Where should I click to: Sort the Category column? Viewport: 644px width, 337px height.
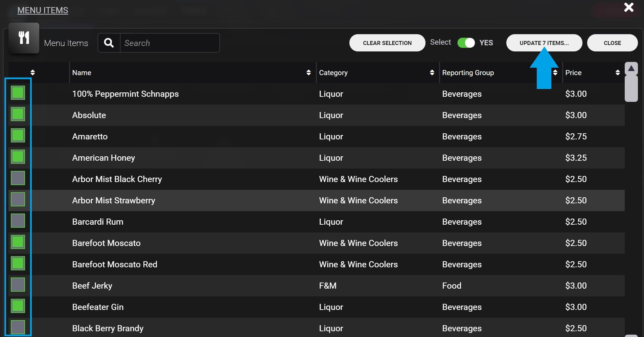[432, 72]
